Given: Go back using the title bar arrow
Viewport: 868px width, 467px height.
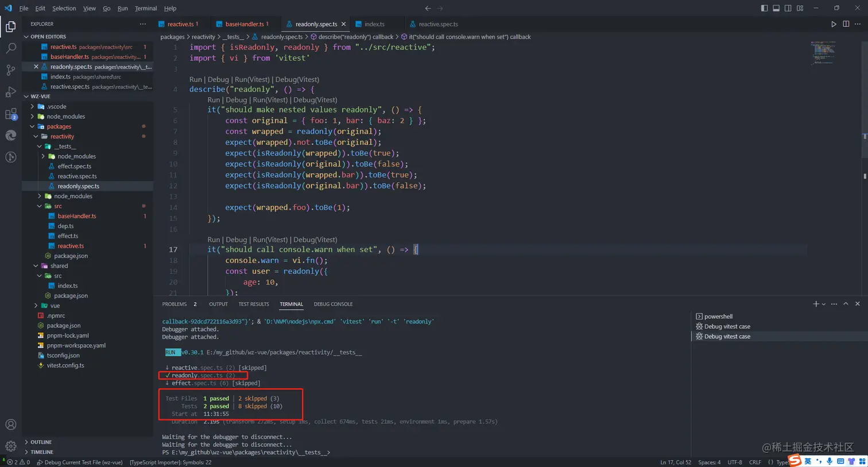Looking at the screenshot, I should pyautogui.click(x=428, y=8).
